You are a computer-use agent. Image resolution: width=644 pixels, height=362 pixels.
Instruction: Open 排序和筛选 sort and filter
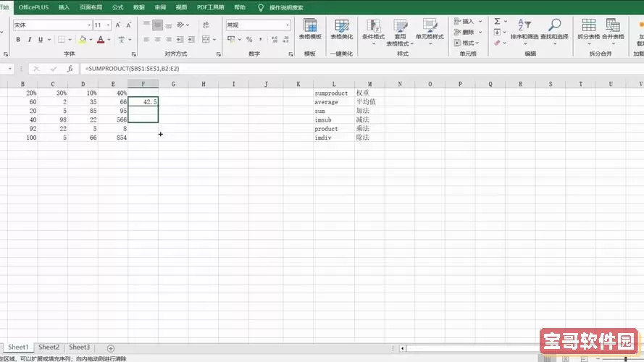[x=524, y=31]
